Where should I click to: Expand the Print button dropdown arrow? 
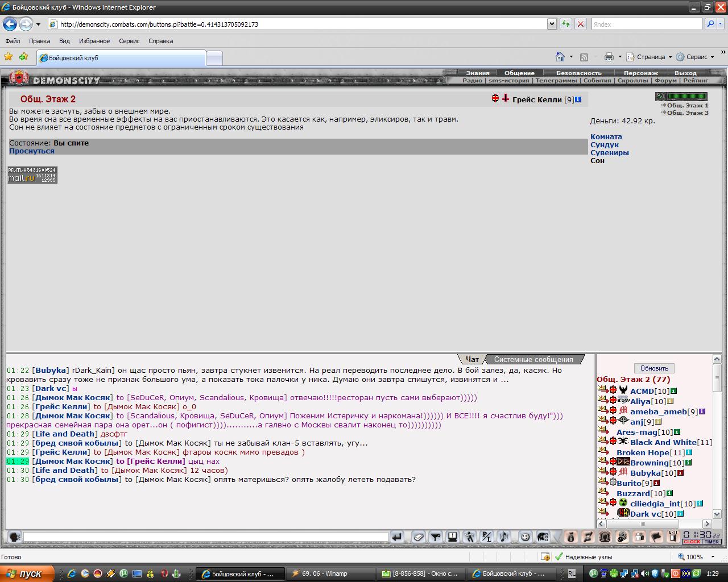click(x=620, y=57)
